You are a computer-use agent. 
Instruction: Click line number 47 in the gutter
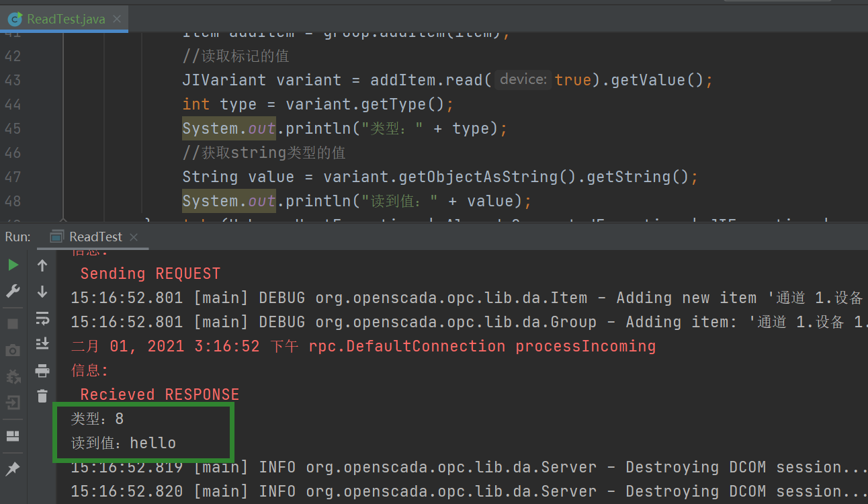(x=12, y=177)
